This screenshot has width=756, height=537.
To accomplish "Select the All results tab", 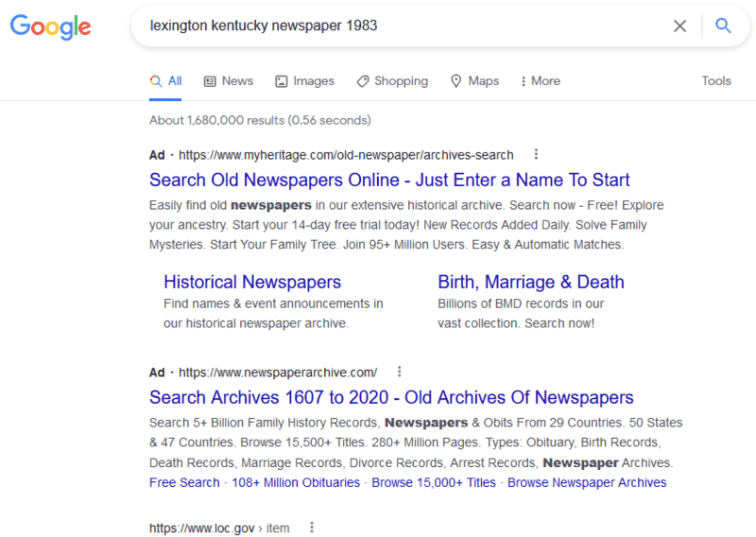I will click(166, 81).
